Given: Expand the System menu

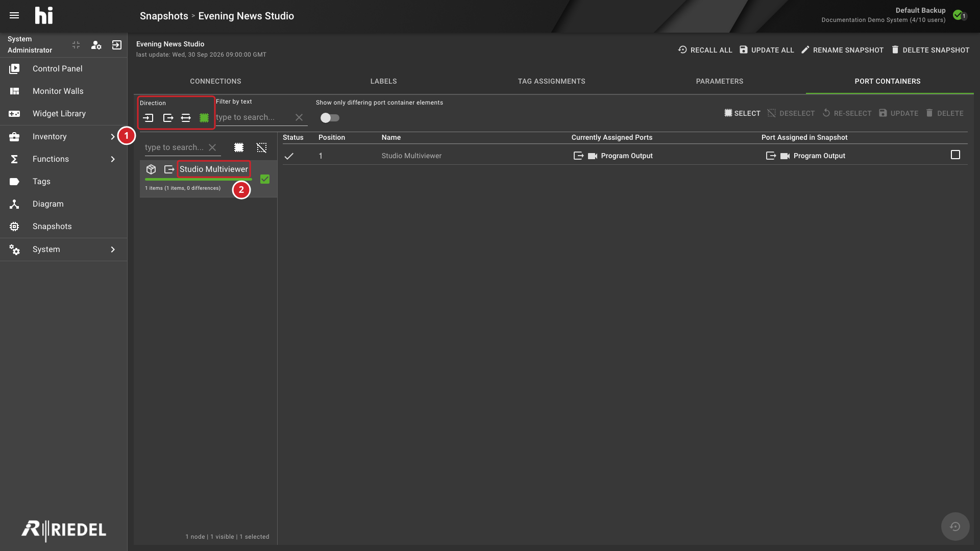Looking at the screenshot, I should 63,249.
